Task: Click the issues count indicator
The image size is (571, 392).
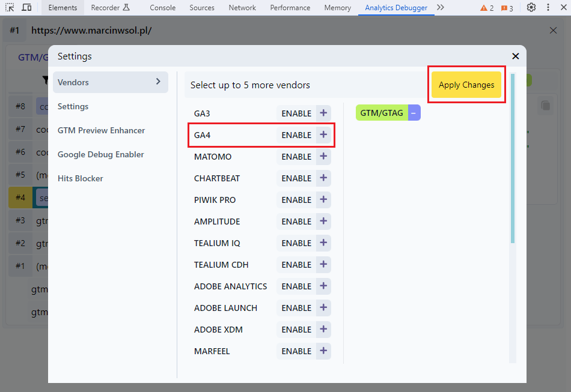Action: (x=507, y=8)
